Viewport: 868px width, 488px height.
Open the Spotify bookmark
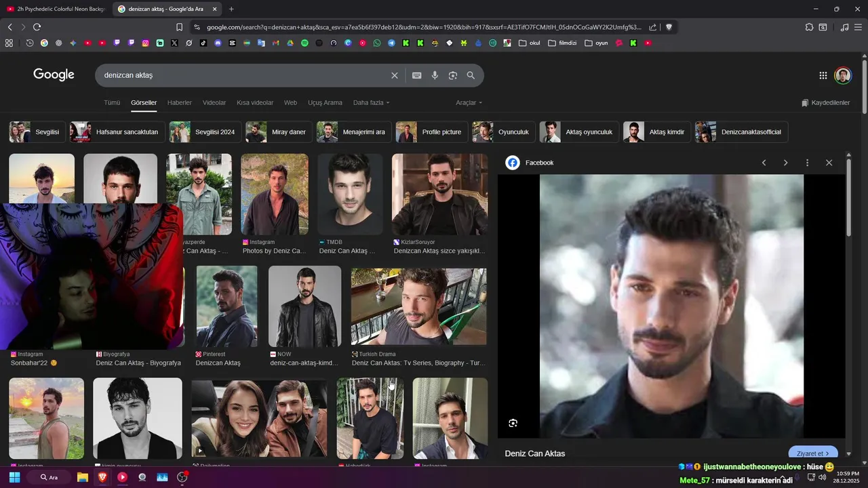coord(304,43)
